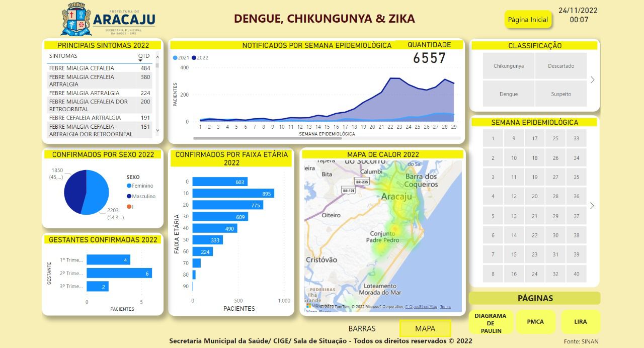Click the I legend marker in sexo
The height and width of the screenshot is (348, 644).
pos(129,207)
